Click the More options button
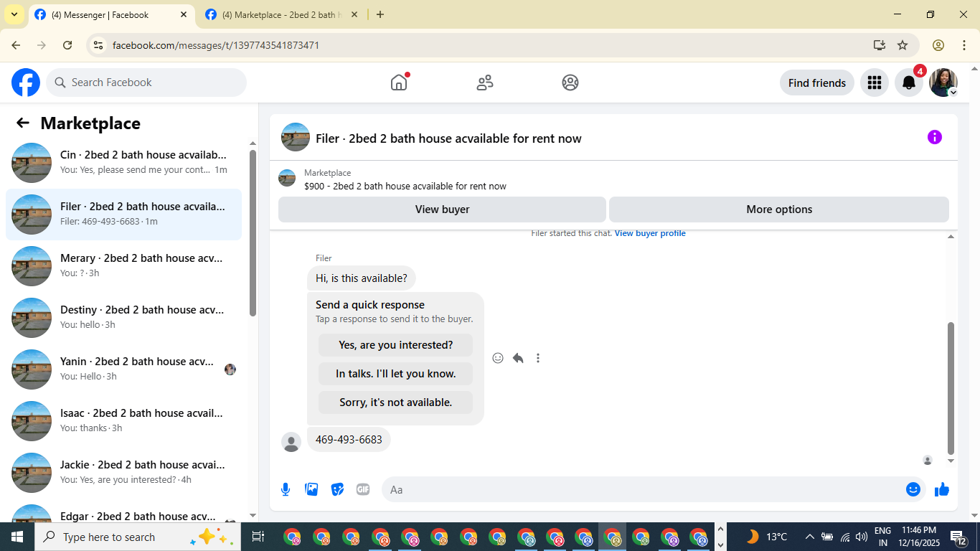The image size is (980, 551). click(x=779, y=209)
